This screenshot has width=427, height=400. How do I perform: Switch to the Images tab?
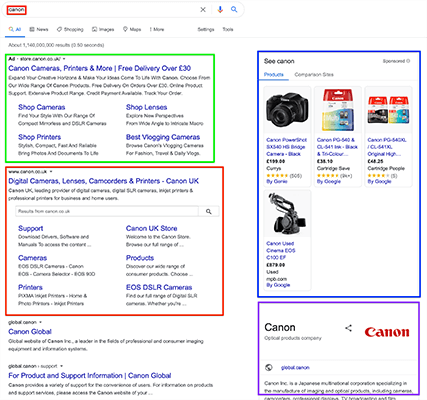click(103, 29)
